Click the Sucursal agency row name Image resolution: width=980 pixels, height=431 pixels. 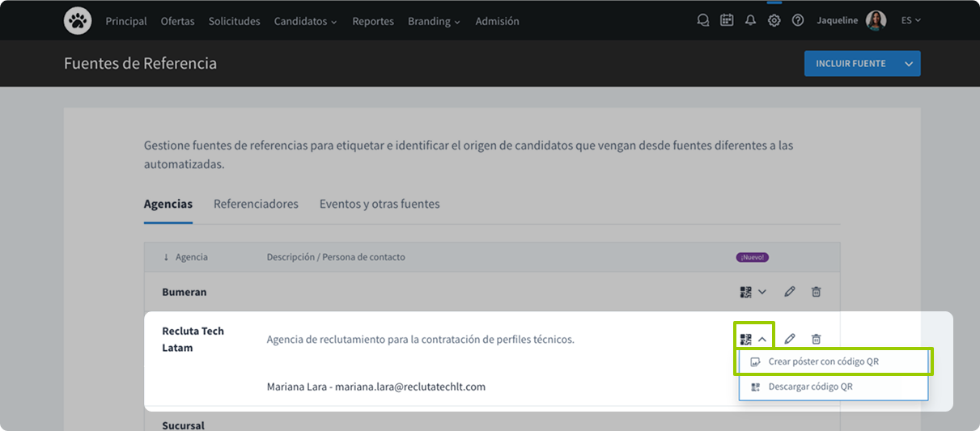[183, 425]
